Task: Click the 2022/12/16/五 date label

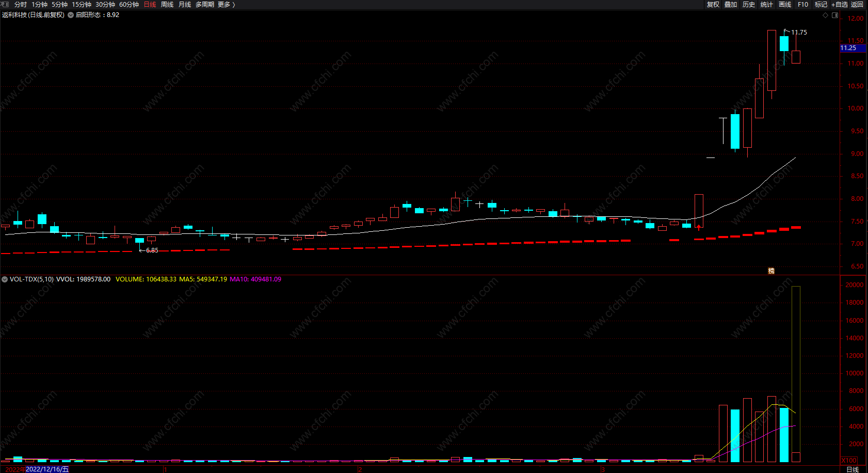Action: point(47,469)
